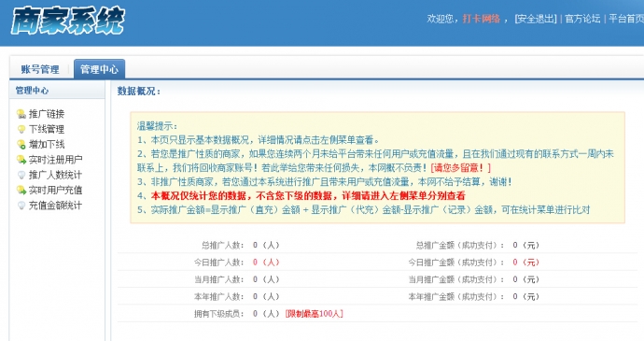The width and height of the screenshot is (644, 341).
Task: Click the 温馨提示 notice title
Action: point(157,126)
